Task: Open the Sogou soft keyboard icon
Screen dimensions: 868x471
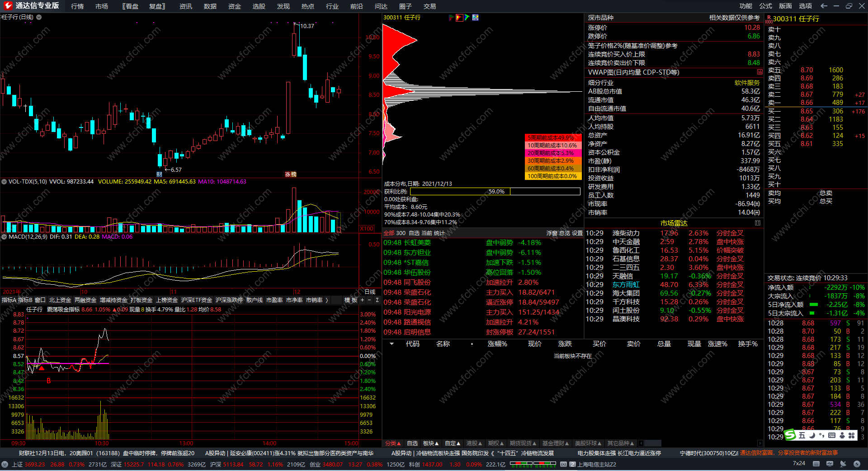Action: click(832, 435)
